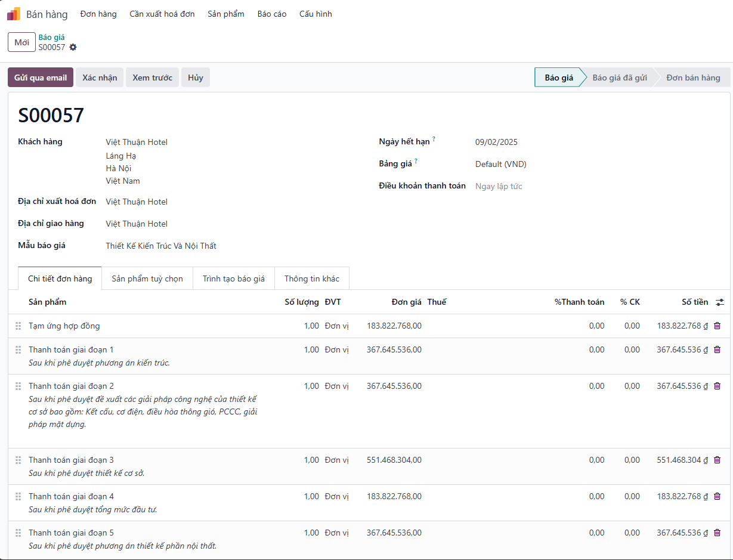Grab drag handle of Tạm ứng hợp đồng row
This screenshot has width=733, height=560.
click(x=18, y=326)
